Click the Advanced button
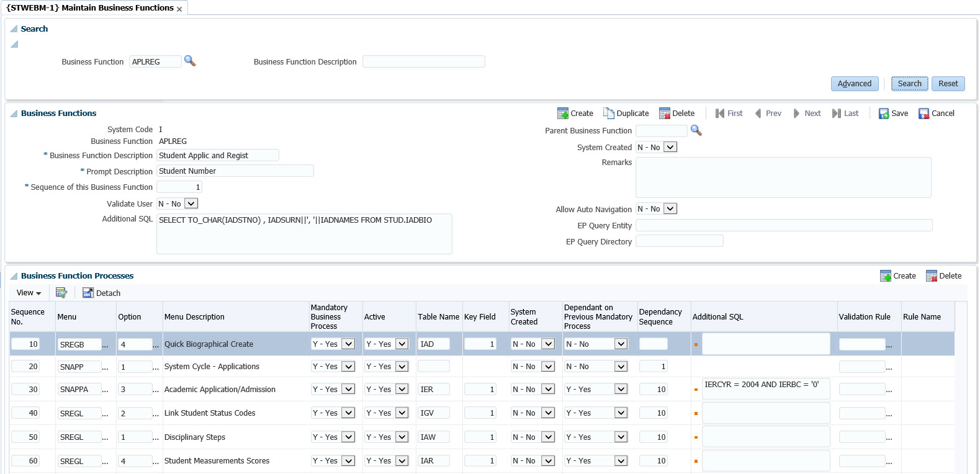This screenshot has width=980, height=474. 854,84
